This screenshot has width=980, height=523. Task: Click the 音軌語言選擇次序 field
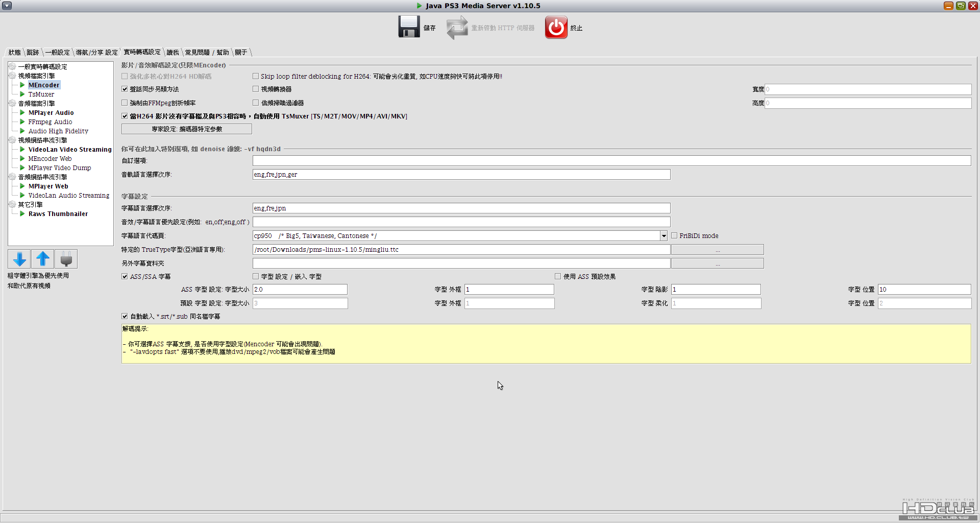(461, 175)
